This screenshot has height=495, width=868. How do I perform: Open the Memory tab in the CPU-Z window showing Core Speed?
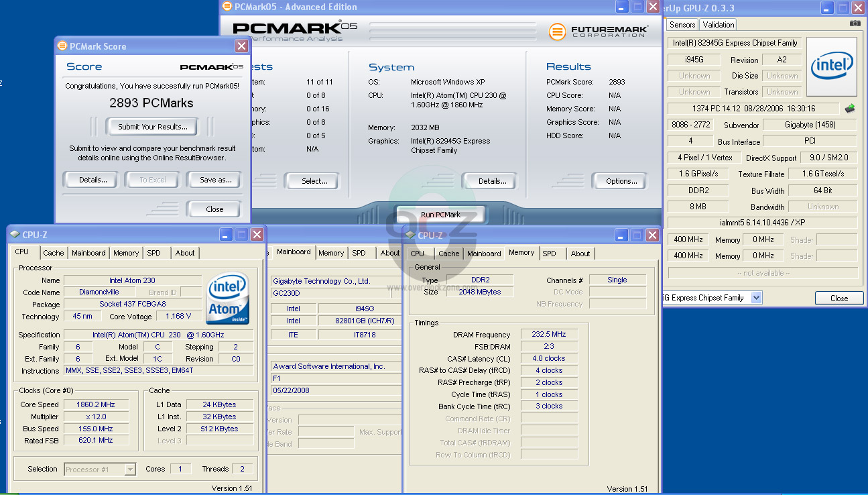tap(126, 253)
